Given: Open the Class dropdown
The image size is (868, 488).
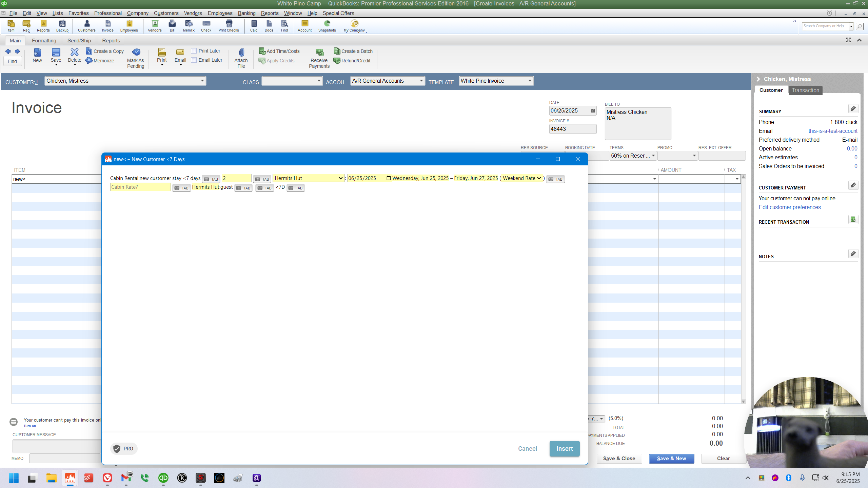Looking at the screenshot, I should 319,81.
